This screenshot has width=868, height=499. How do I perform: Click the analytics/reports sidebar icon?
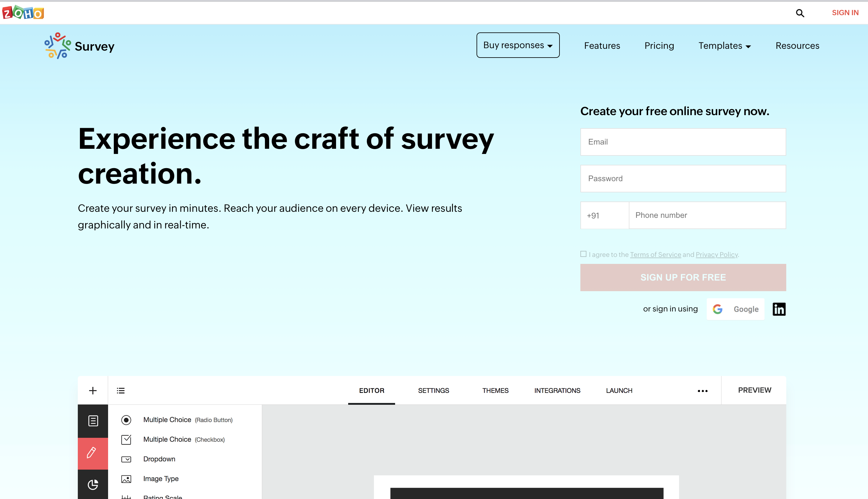pyautogui.click(x=92, y=485)
